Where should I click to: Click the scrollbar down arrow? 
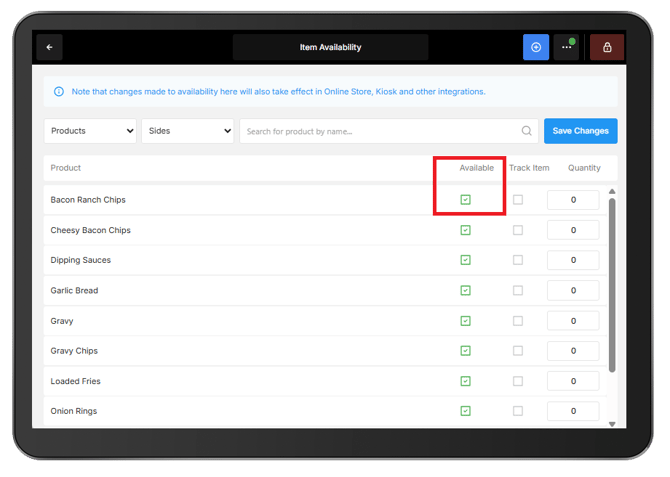pos(612,424)
